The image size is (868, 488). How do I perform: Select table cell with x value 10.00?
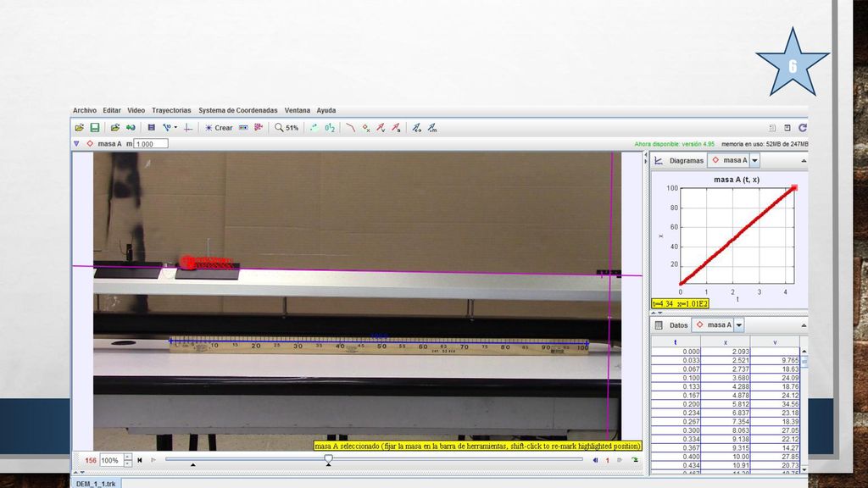pyautogui.click(x=726, y=457)
